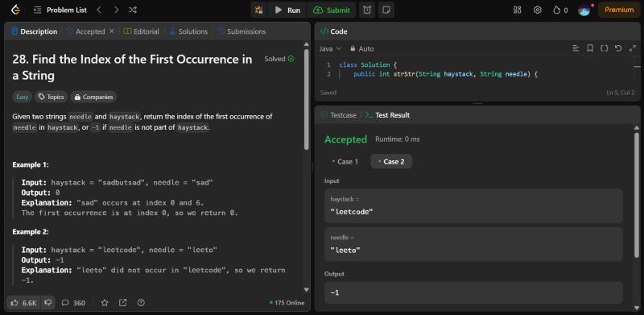
Task: Click the Easy difficulty tag
Action: coord(23,97)
